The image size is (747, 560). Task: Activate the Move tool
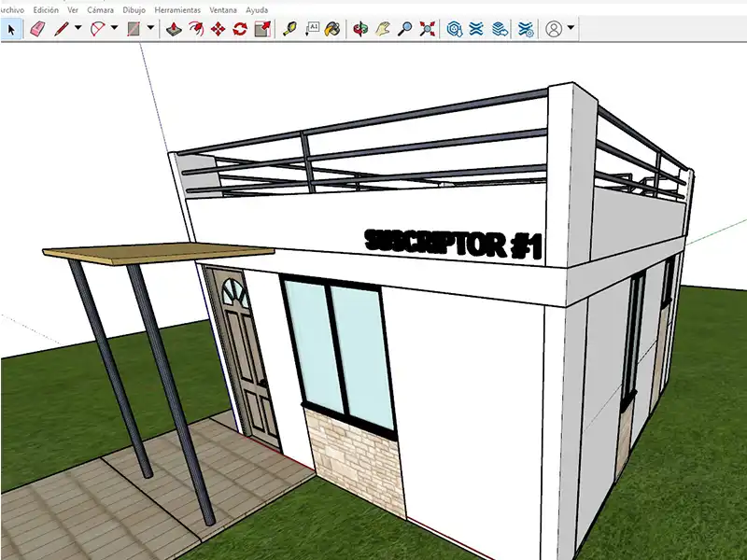click(x=218, y=29)
